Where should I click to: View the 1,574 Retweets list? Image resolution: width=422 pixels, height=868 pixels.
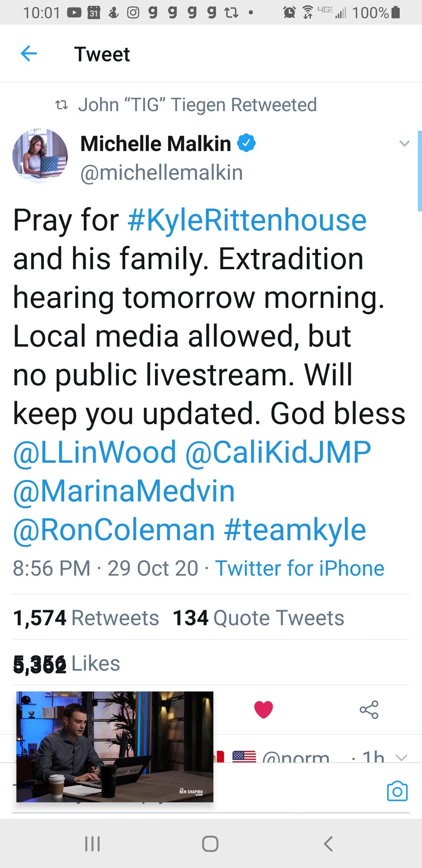click(x=86, y=618)
